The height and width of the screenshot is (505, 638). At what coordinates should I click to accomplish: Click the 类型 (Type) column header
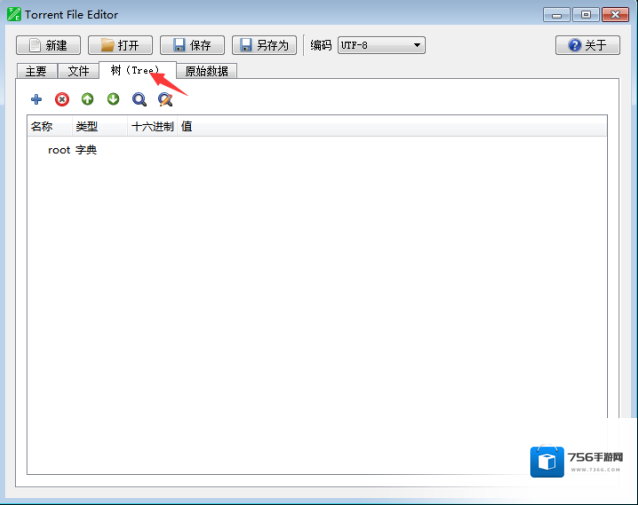[x=87, y=126]
